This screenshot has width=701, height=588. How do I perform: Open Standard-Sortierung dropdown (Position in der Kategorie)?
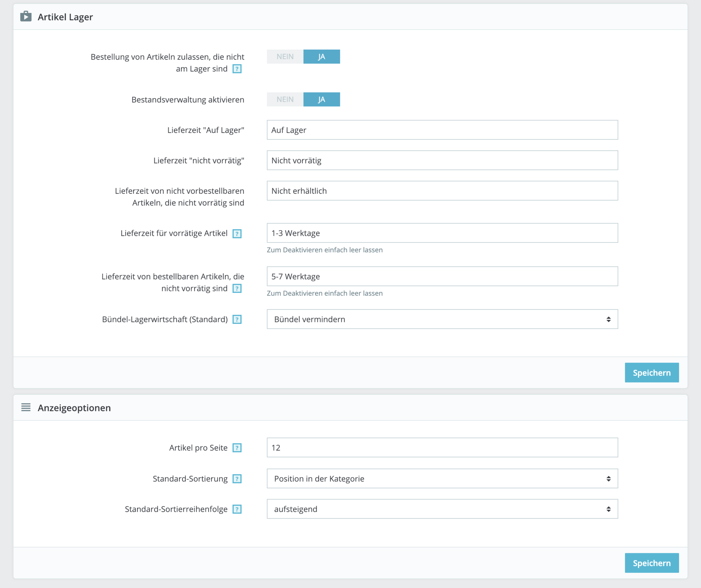[x=442, y=478]
